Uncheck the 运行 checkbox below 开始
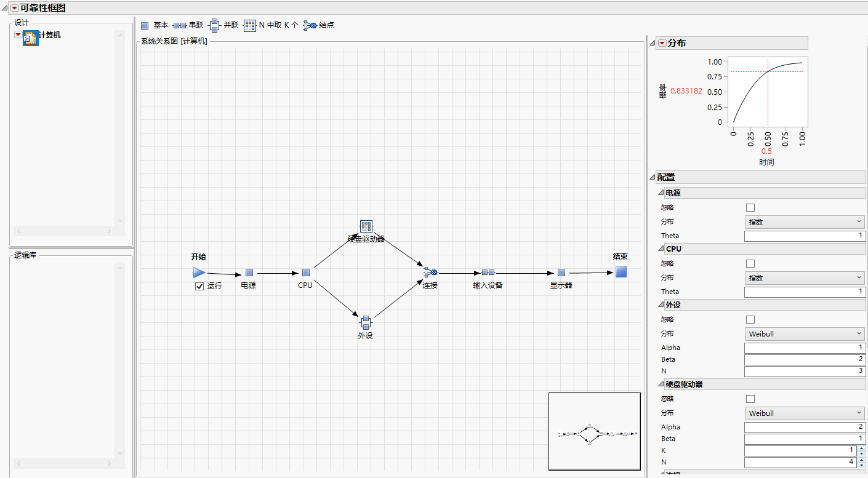 [x=199, y=286]
